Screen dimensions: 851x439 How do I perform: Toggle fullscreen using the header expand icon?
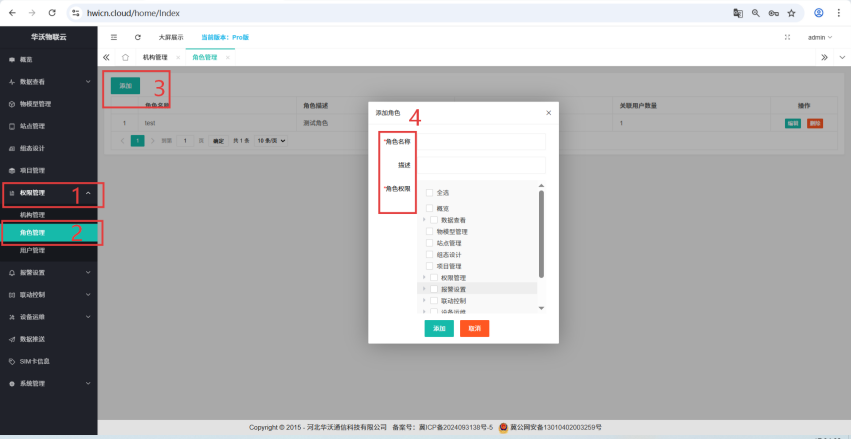(787, 37)
